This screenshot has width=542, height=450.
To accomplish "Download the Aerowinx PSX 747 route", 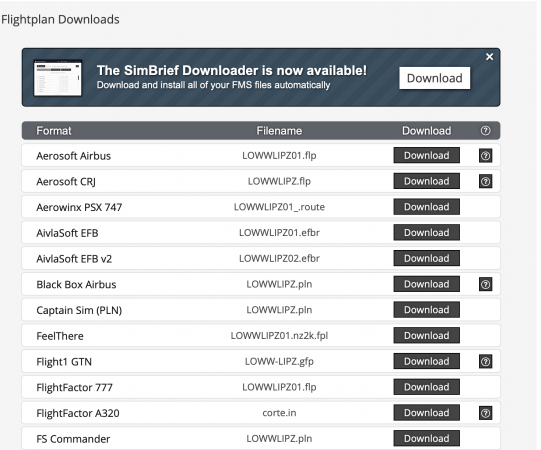I will (x=427, y=207).
